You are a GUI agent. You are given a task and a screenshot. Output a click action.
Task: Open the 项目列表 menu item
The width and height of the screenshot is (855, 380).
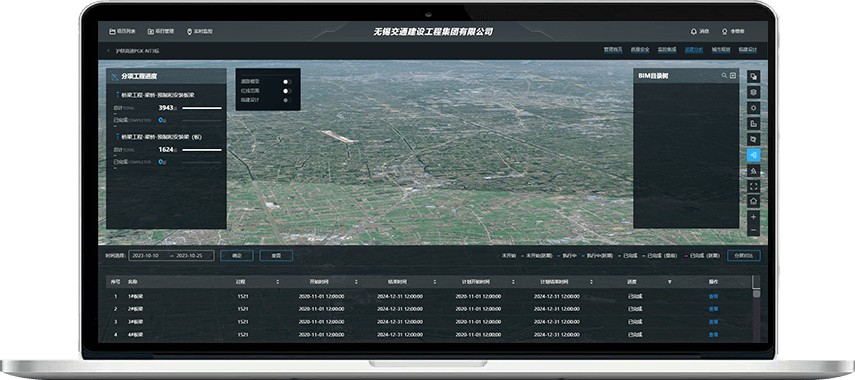pyautogui.click(x=122, y=31)
